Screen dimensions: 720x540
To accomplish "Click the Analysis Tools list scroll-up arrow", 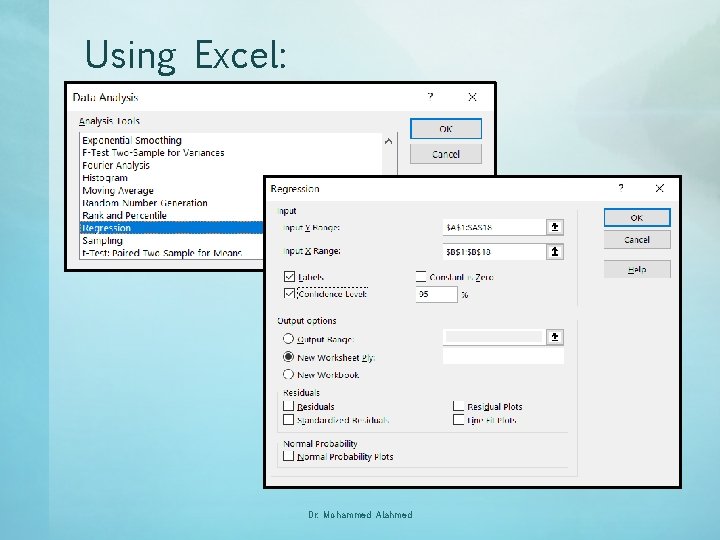I will (388, 141).
